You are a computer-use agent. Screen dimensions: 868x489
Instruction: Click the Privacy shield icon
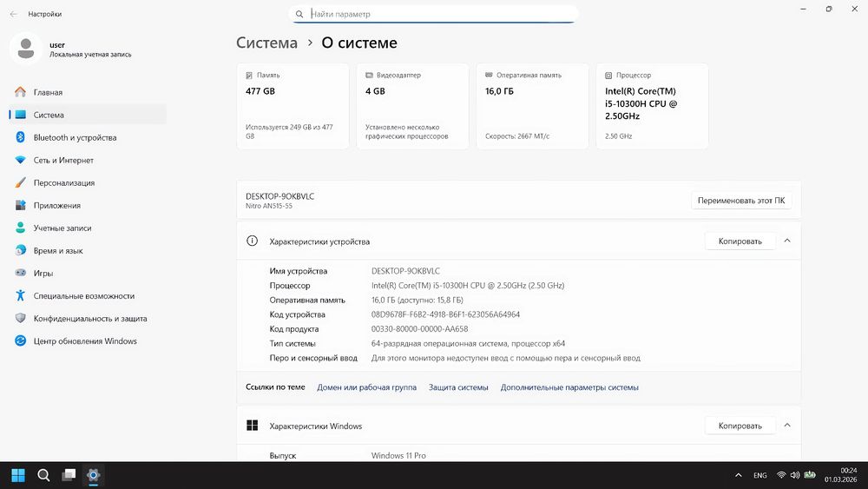click(x=21, y=319)
